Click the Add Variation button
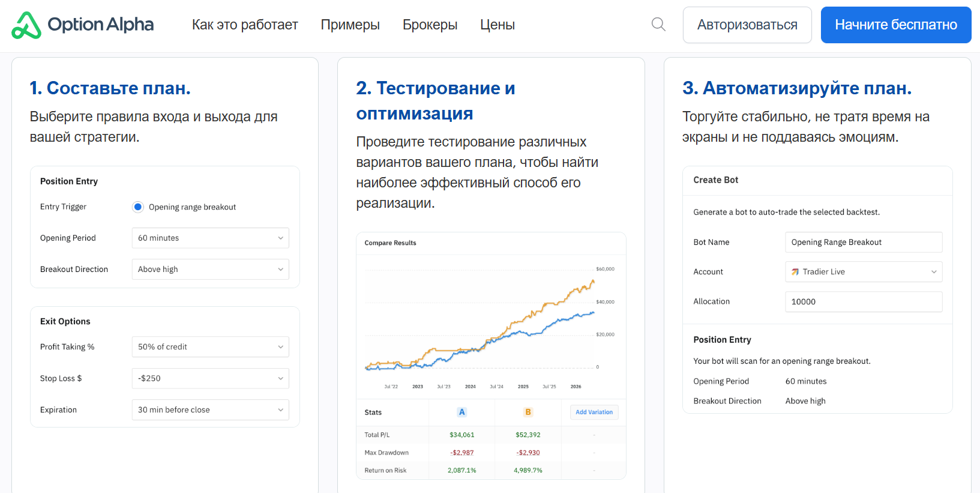Viewport: 980px width, 493px height. tap(594, 412)
